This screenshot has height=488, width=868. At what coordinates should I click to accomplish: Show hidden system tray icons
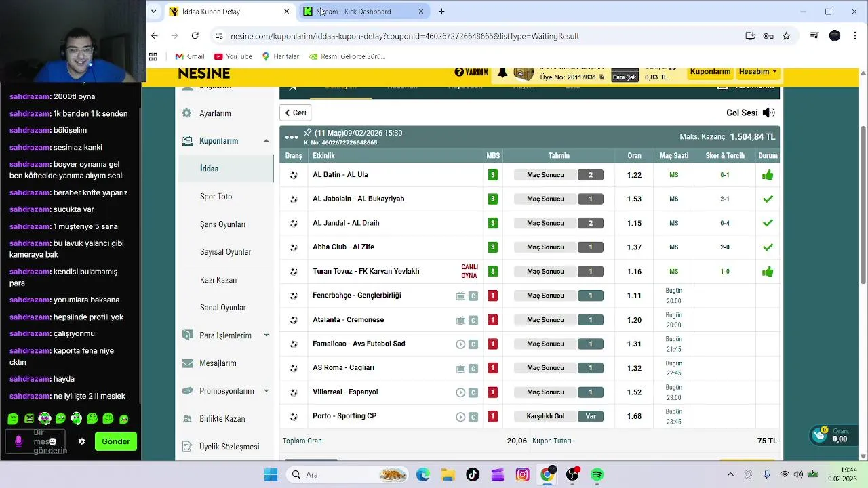pos(730,474)
